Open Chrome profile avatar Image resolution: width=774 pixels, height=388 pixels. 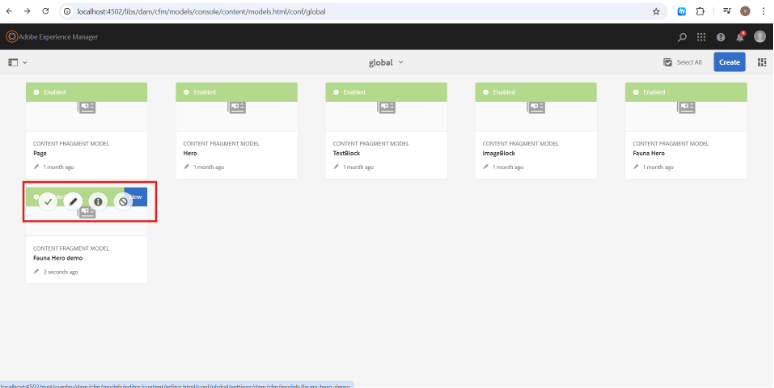745,11
